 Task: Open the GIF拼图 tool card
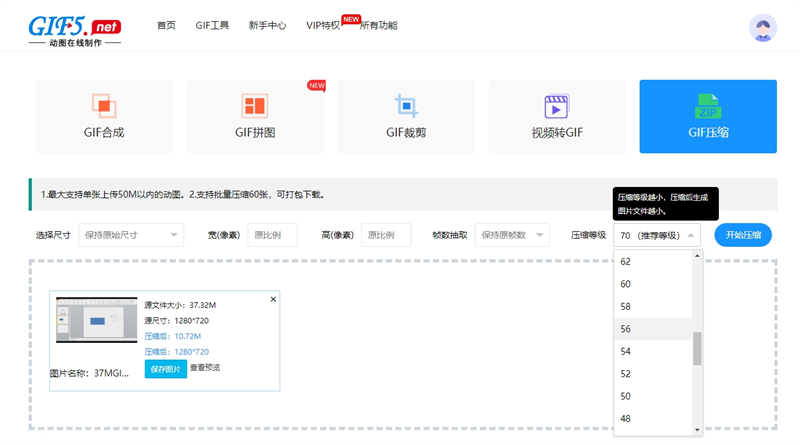coord(255,116)
